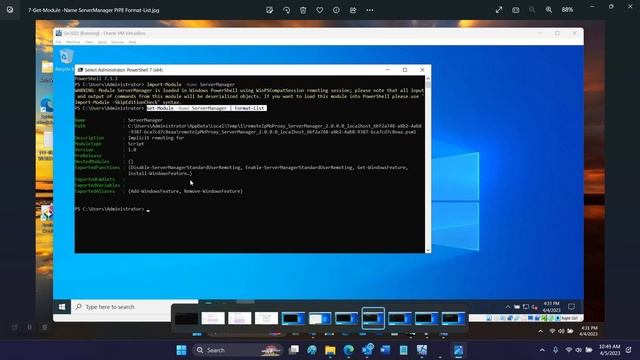The height and width of the screenshot is (360, 640).
Task: Open the Snipping Tool taskbar icon
Action: coord(422,350)
